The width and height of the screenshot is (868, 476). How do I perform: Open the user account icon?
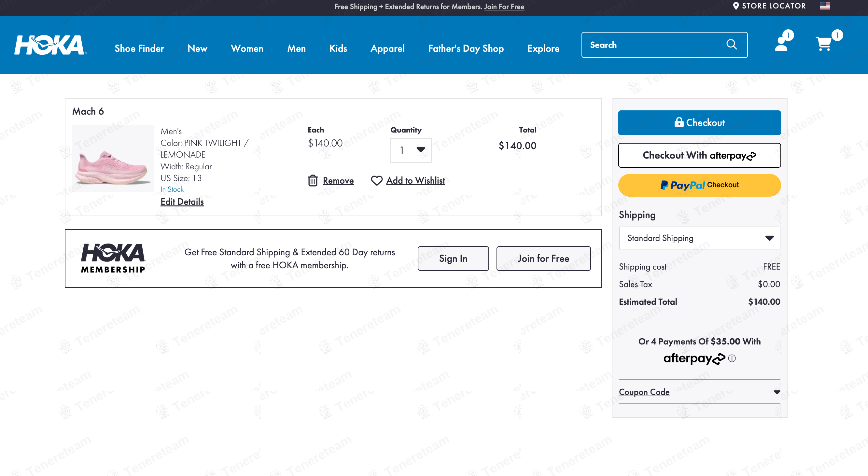click(x=781, y=44)
